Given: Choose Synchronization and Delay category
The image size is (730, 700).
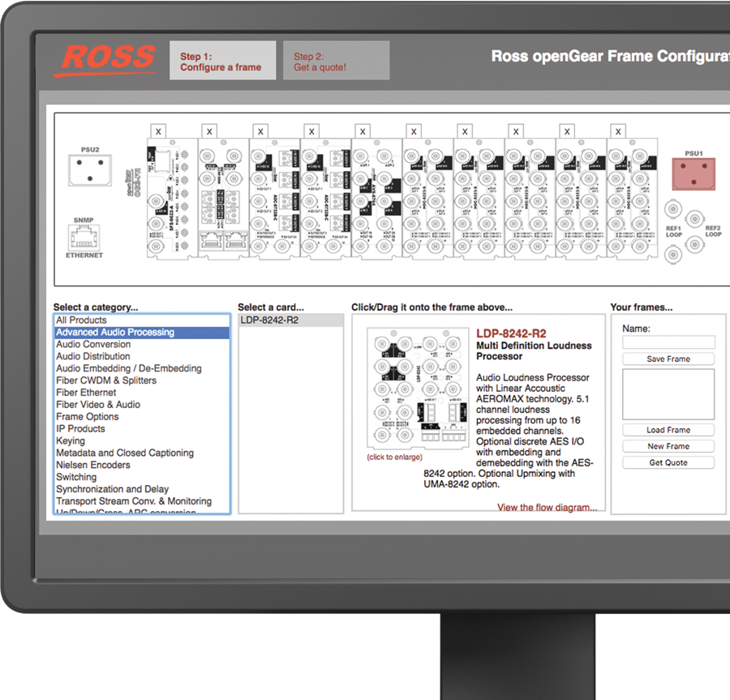Looking at the screenshot, I should pos(142,490).
